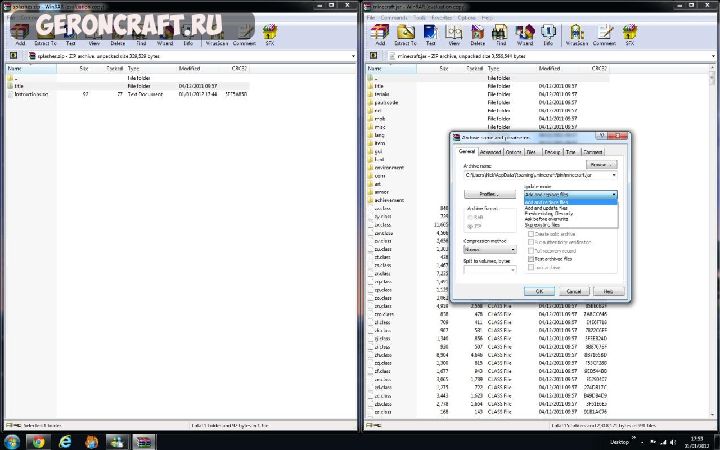Click SFX icon in minecraft.jar window toolbar
The height and width of the screenshot is (450, 720).
pos(630,35)
